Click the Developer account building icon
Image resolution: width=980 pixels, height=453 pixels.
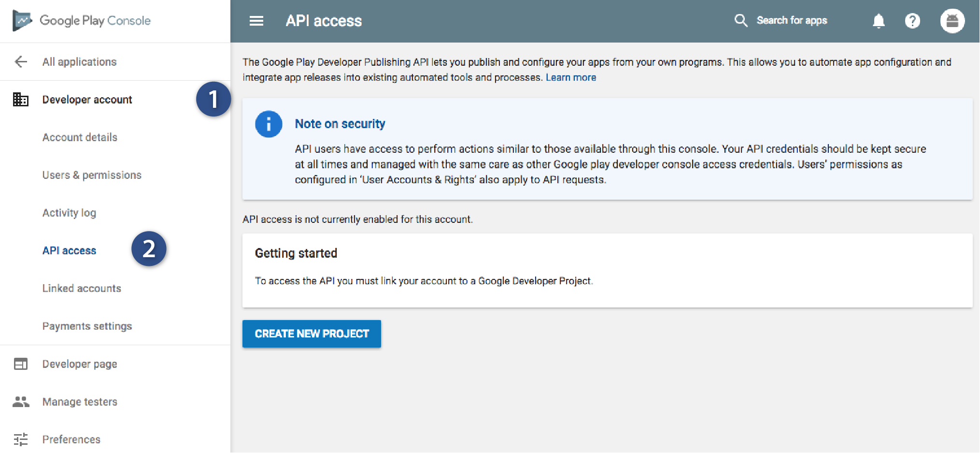click(21, 100)
